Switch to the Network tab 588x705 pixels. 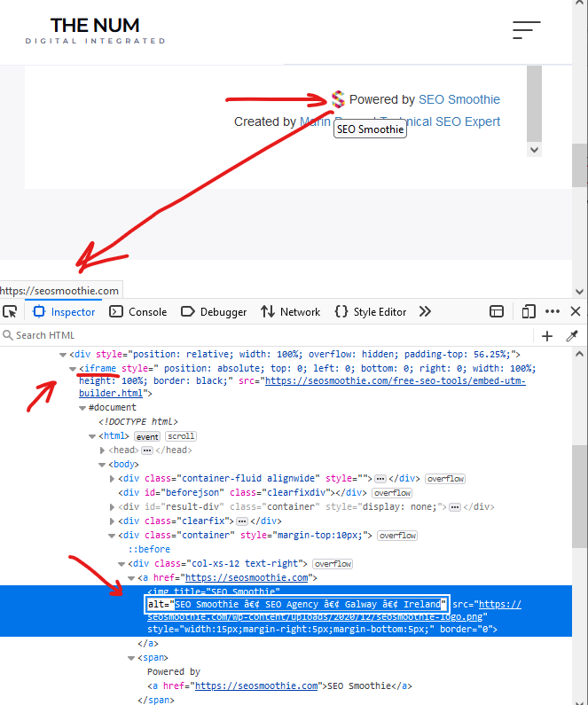click(290, 311)
